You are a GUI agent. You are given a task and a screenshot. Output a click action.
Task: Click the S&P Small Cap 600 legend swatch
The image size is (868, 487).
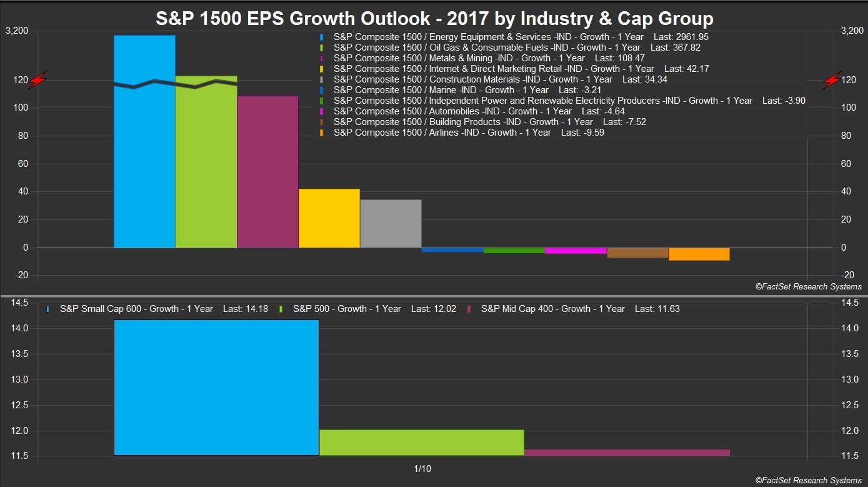[x=47, y=309]
